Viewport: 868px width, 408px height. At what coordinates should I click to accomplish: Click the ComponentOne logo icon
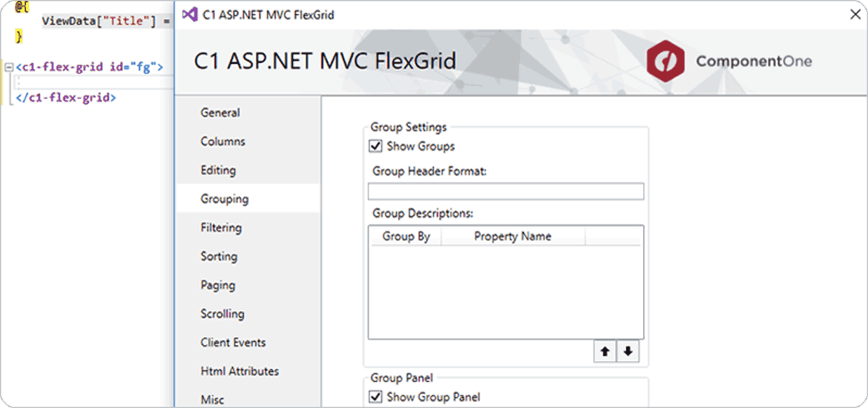[665, 61]
